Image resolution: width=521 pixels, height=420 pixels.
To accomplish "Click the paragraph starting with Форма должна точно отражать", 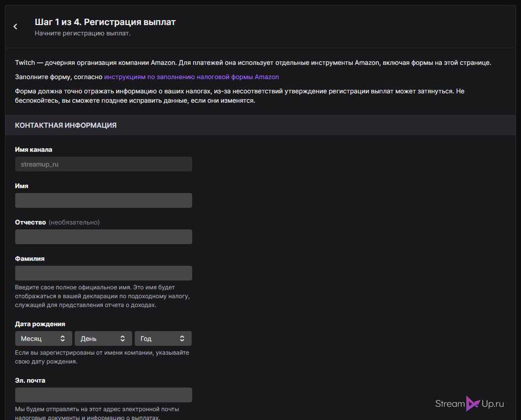I will click(239, 96).
